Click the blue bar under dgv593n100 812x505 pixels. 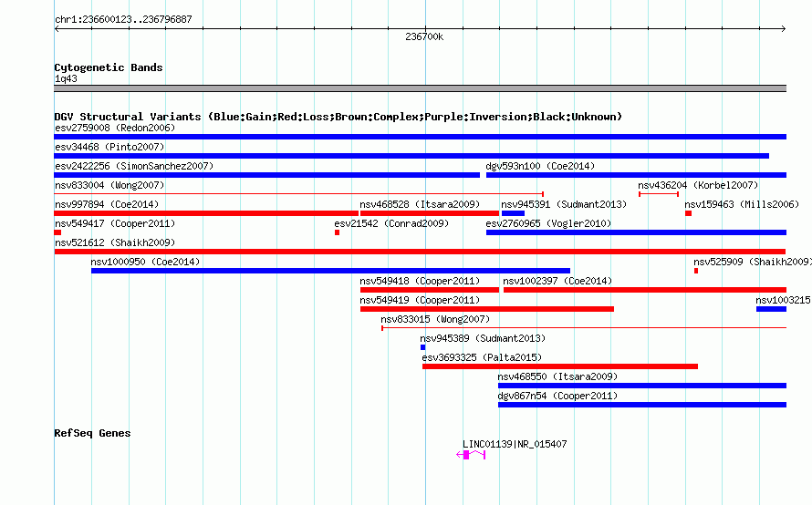pyautogui.click(x=636, y=175)
